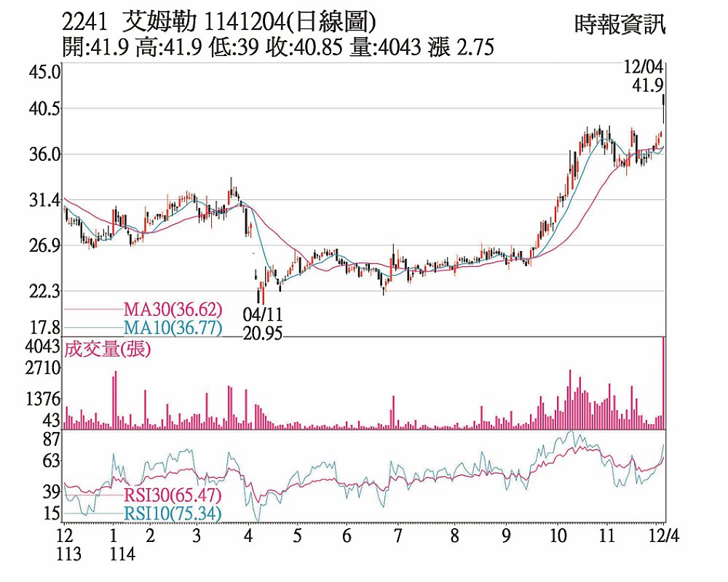The height and width of the screenshot is (582, 728).
Task: Click the MA10(36.77) legend label
Action: point(173,328)
